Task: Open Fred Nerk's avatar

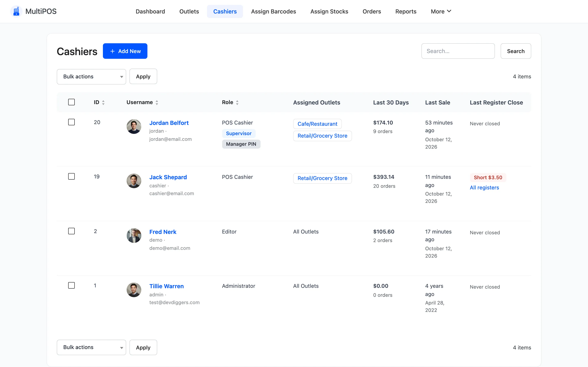Action: click(134, 235)
